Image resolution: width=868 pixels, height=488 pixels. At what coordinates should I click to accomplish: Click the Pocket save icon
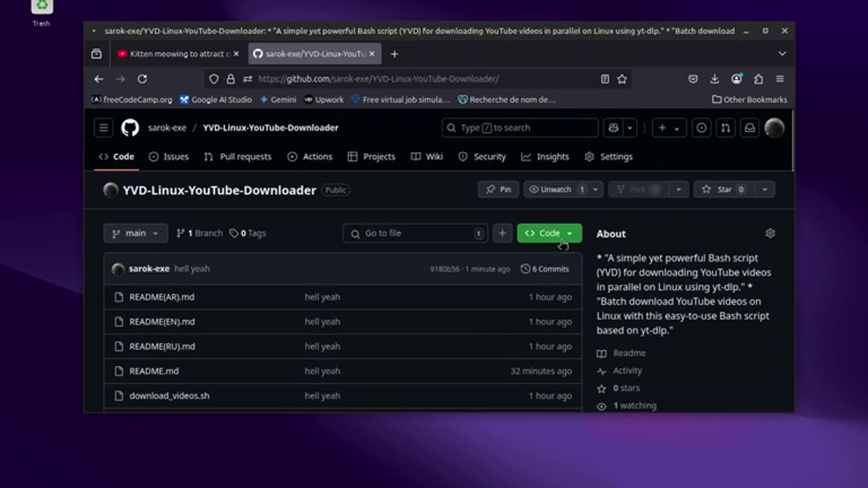[693, 79]
